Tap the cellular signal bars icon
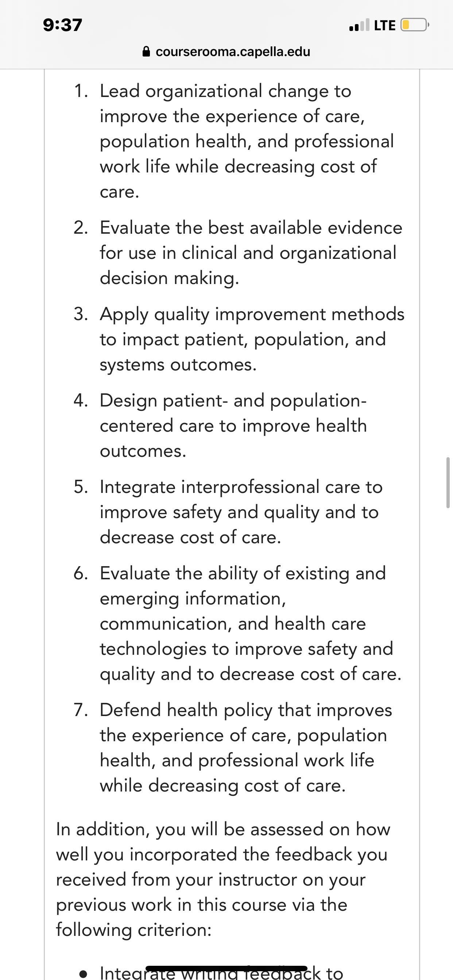Screen dimensions: 453x980 359,25
